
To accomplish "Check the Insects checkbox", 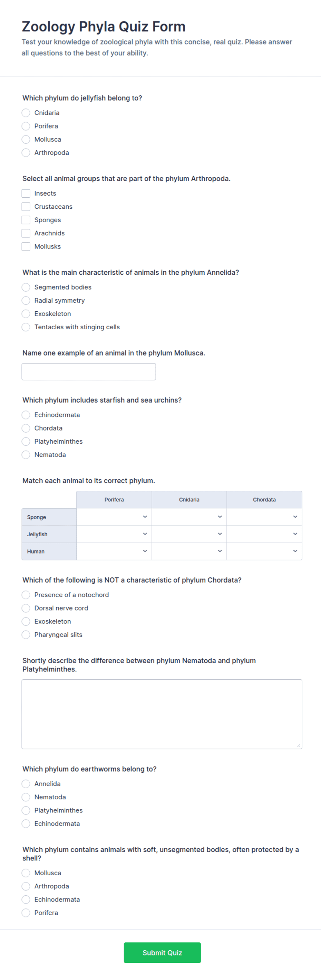I will pyautogui.click(x=26, y=194).
